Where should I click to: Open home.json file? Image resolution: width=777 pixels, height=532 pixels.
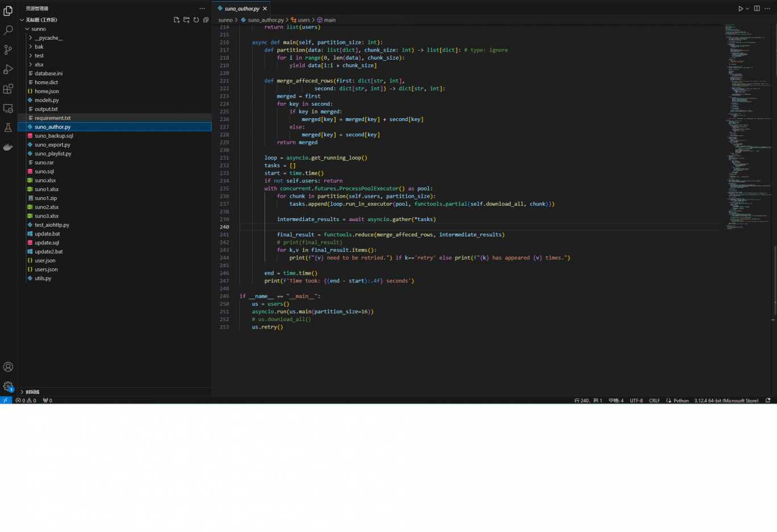(114, 91)
